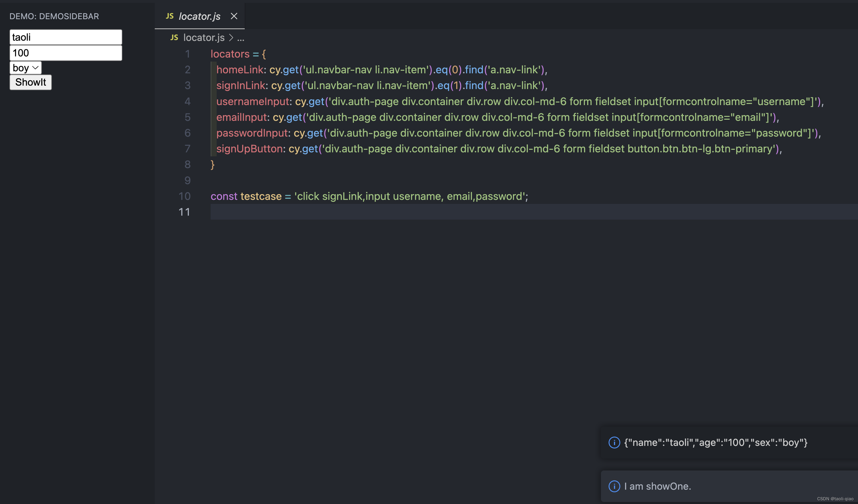Click the ShowIt button in sidebar

[x=30, y=82]
